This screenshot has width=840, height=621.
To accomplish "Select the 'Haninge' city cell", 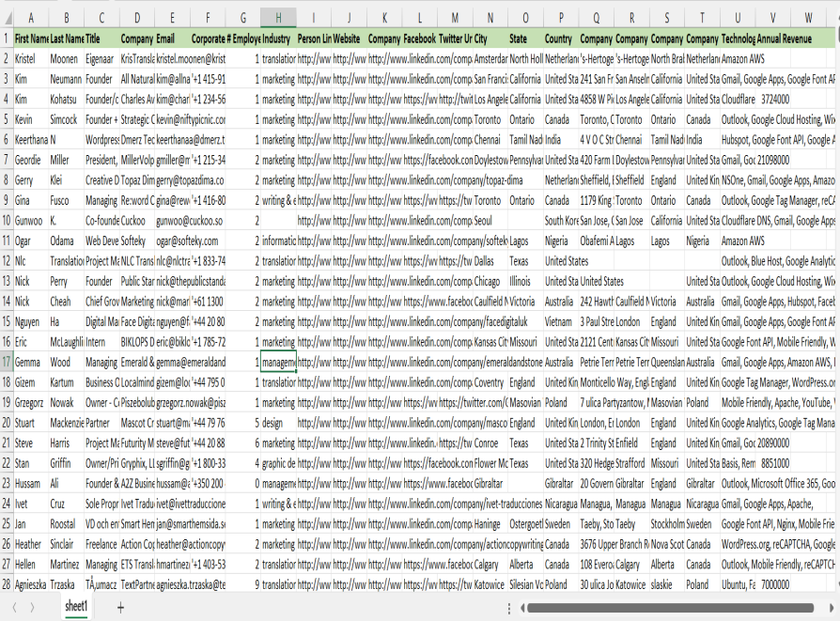I will coord(490,524).
